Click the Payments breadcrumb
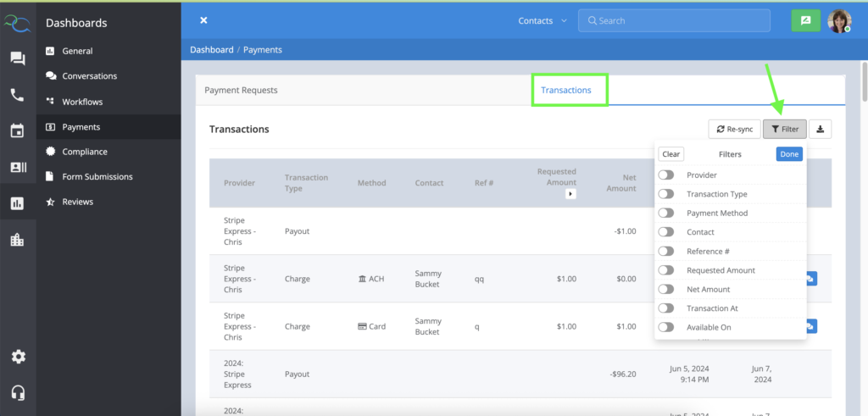The image size is (868, 416). [263, 50]
